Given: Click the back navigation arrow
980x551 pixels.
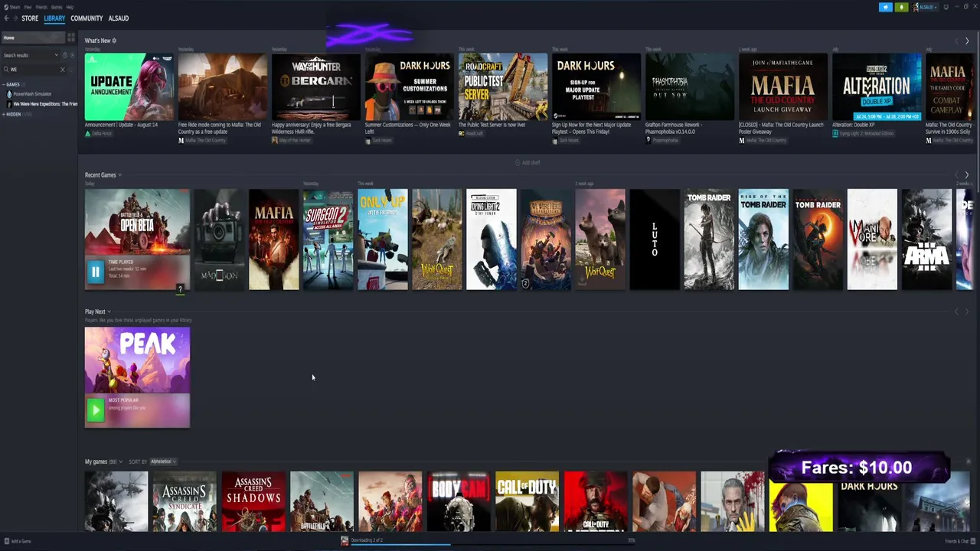Looking at the screenshot, I should click(x=6, y=18).
